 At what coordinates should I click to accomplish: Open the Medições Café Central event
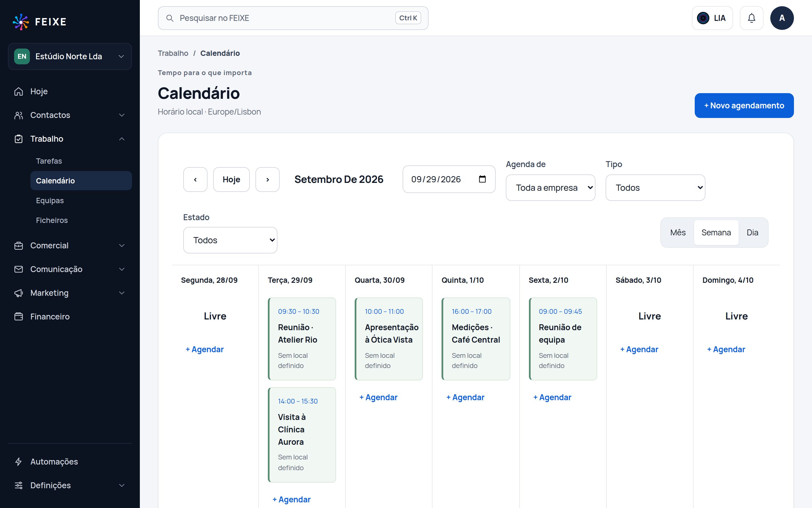coord(475,339)
